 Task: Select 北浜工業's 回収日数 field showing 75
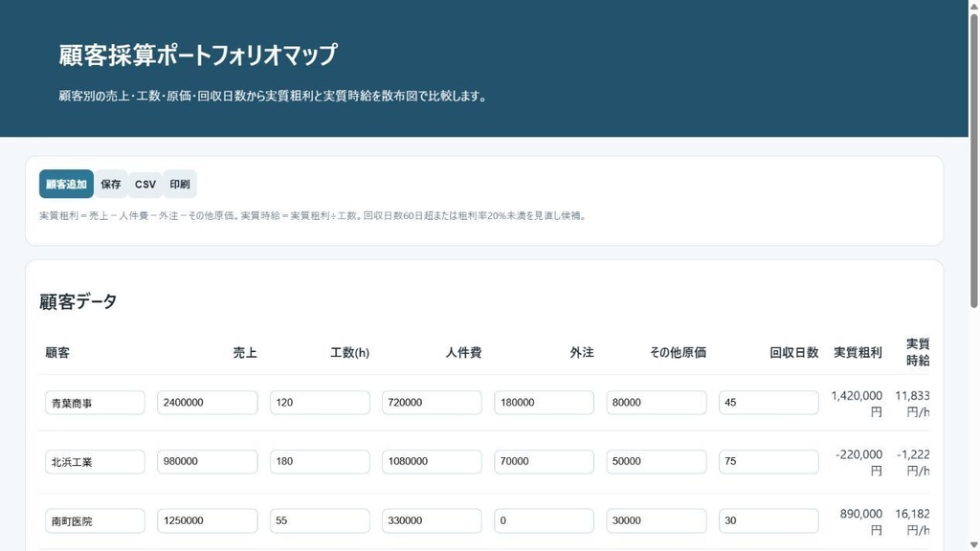(x=768, y=462)
